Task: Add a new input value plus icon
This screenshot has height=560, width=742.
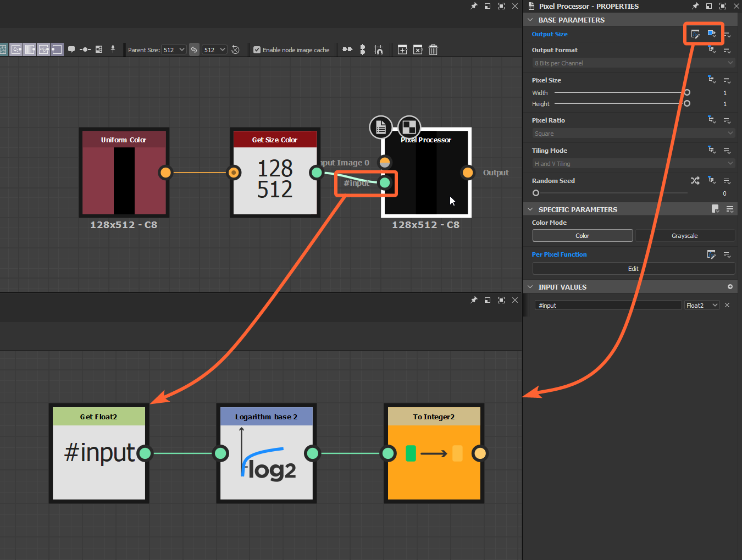Action: point(730,287)
